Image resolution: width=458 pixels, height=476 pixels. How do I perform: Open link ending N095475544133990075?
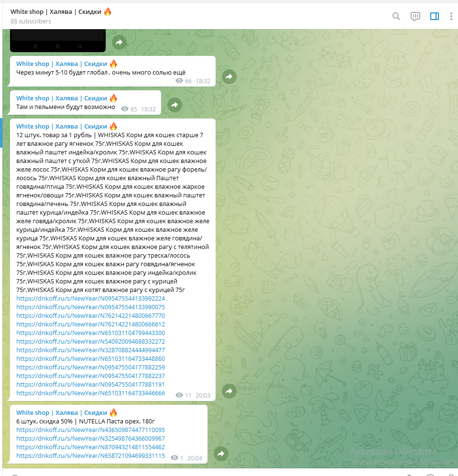90,307
